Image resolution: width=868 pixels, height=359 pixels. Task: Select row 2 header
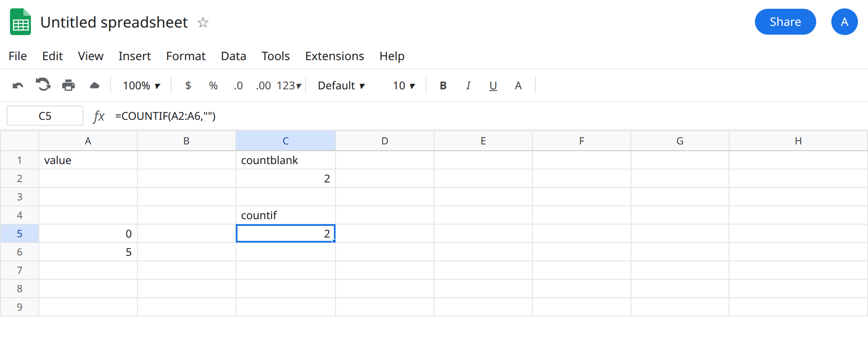[x=20, y=179]
